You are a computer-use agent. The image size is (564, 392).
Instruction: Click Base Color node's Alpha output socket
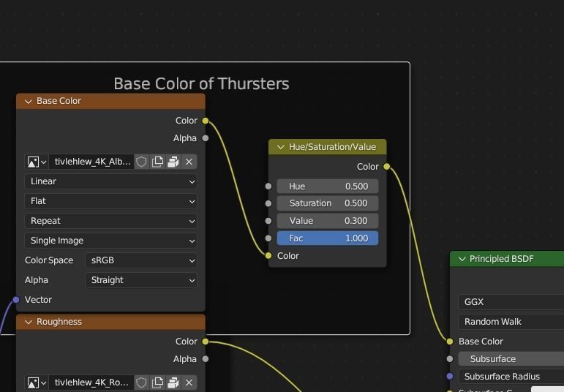click(206, 138)
